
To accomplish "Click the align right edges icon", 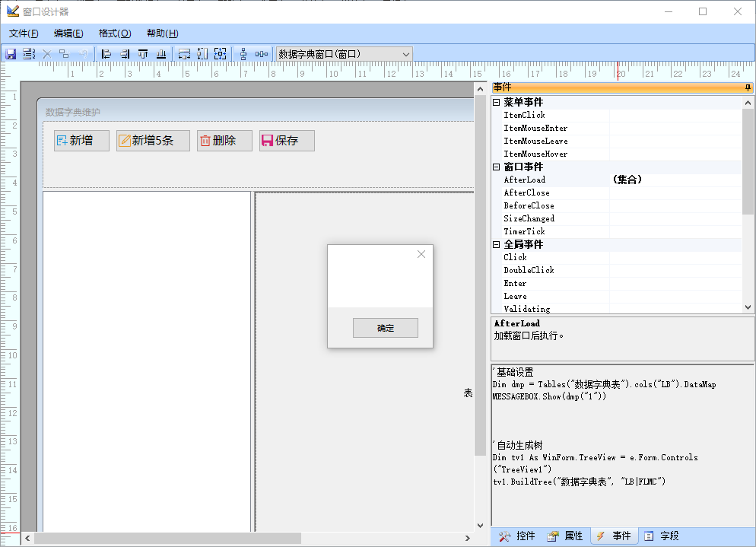I will 124,54.
